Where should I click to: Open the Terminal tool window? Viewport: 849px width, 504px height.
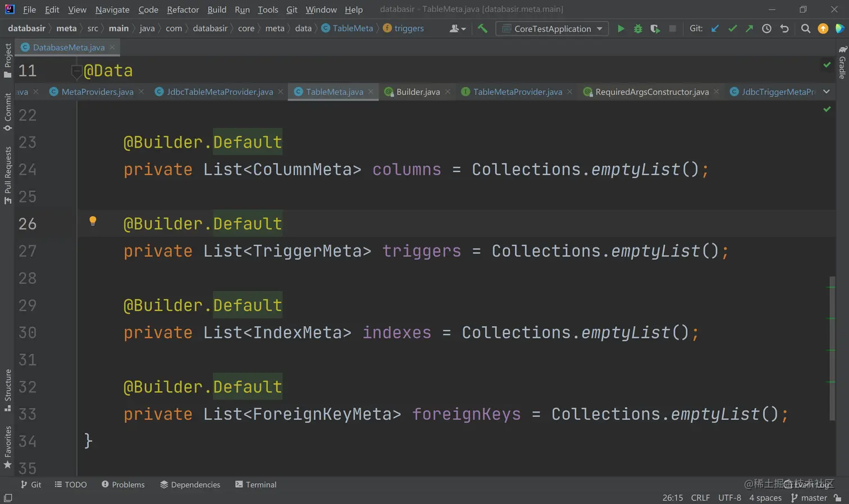click(x=256, y=484)
